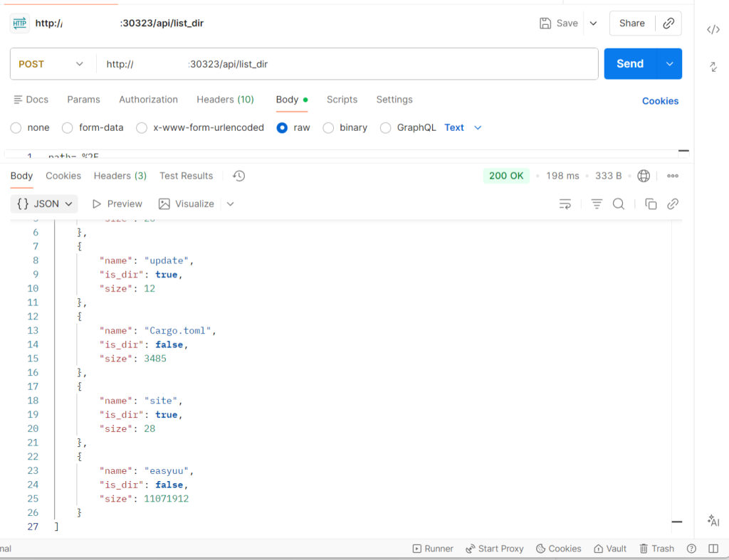Open the filter response icon
This screenshot has width=729, height=560.
[x=597, y=204]
